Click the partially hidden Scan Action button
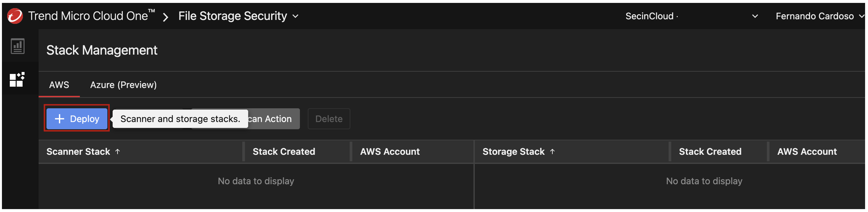 click(273, 119)
